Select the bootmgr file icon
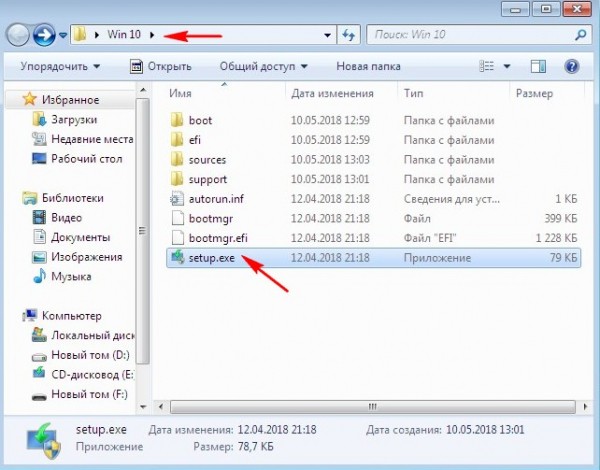 click(177, 218)
